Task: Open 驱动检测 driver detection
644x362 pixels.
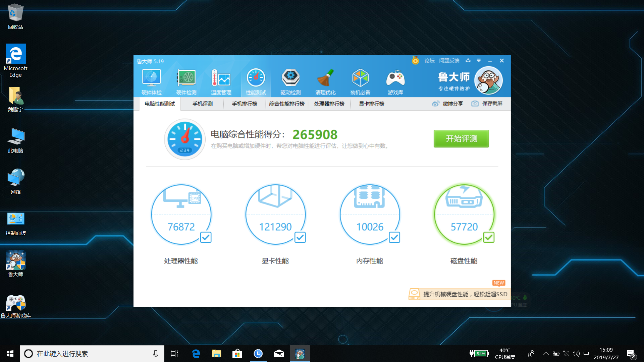Action: coord(291,82)
